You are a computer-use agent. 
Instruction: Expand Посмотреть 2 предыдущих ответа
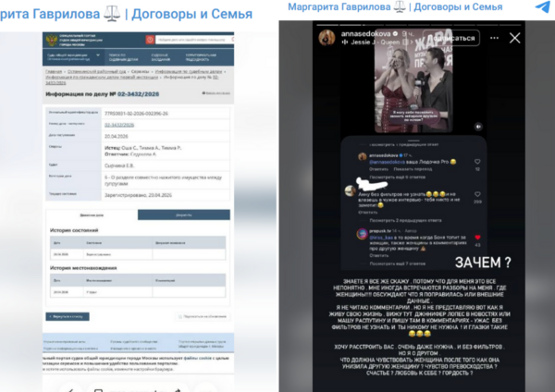coord(406,220)
